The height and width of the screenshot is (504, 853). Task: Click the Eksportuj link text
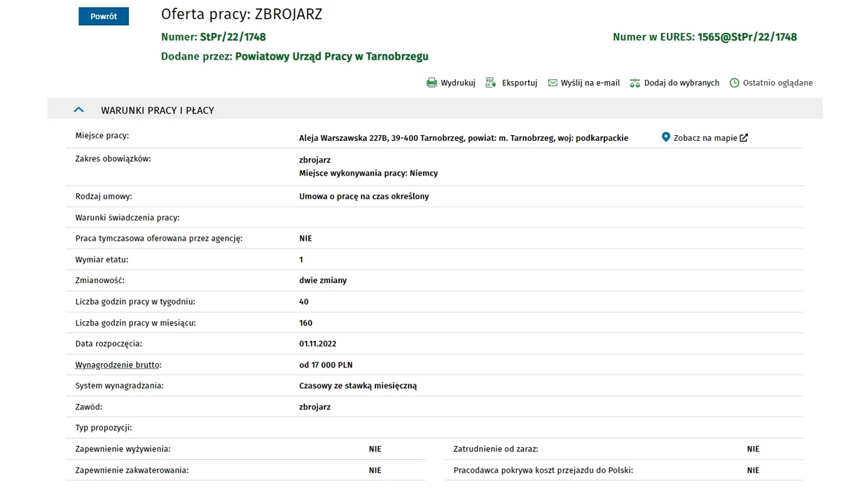[520, 83]
